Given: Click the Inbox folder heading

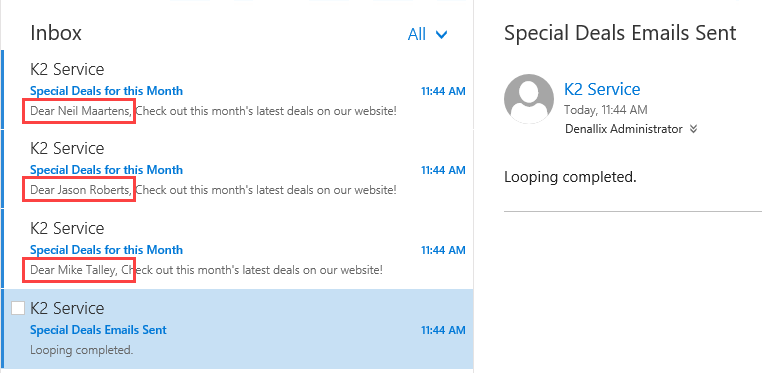Looking at the screenshot, I should coord(56,33).
